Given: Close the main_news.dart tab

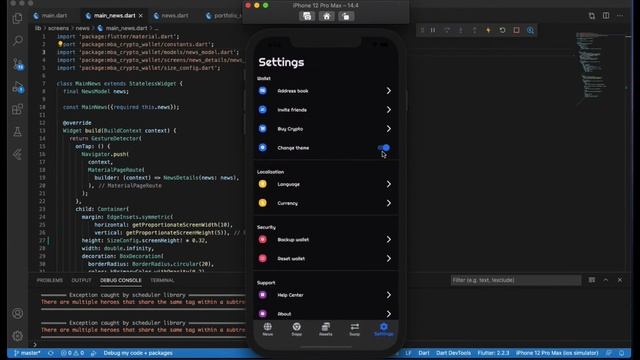Looking at the screenshot, I should click(x=141, y=16).
